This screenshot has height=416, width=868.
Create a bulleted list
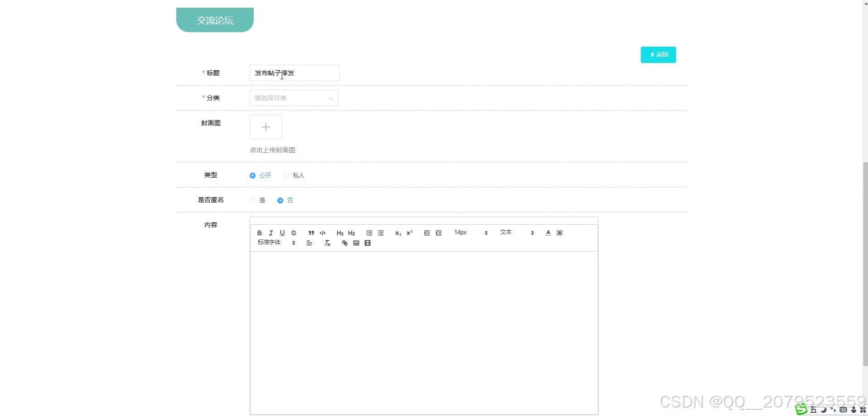click(381, 233)
